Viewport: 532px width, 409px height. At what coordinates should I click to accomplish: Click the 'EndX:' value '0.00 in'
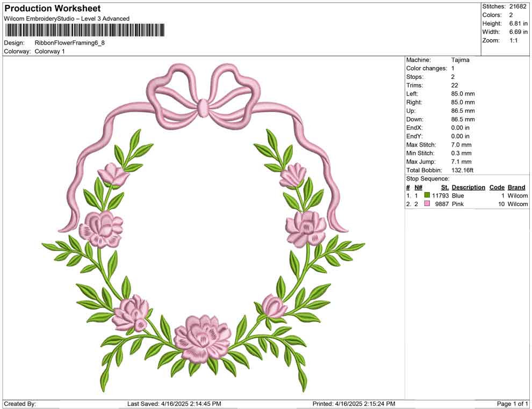[461, 128]
